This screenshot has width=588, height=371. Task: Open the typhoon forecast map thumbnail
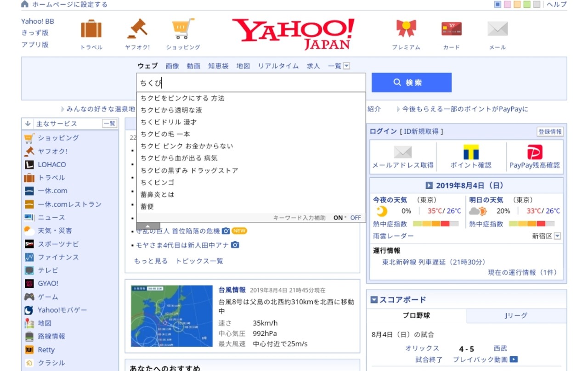(x=172, y=316)
